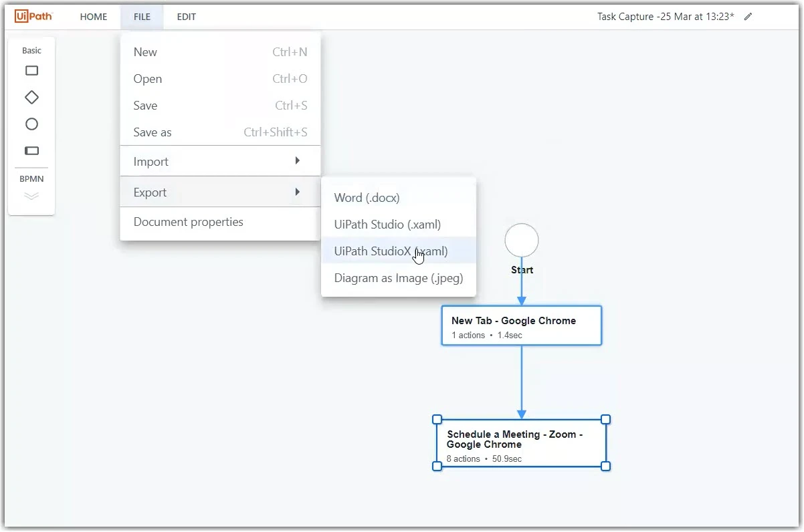The width and height of the screenshot is (804, 532).
Task: Click the Basic section label
Action: (x=31, y=51)
